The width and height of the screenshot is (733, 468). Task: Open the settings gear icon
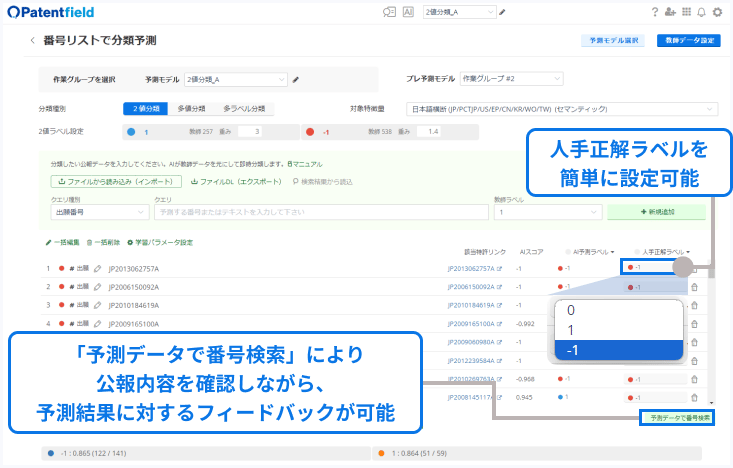point(718,12)
